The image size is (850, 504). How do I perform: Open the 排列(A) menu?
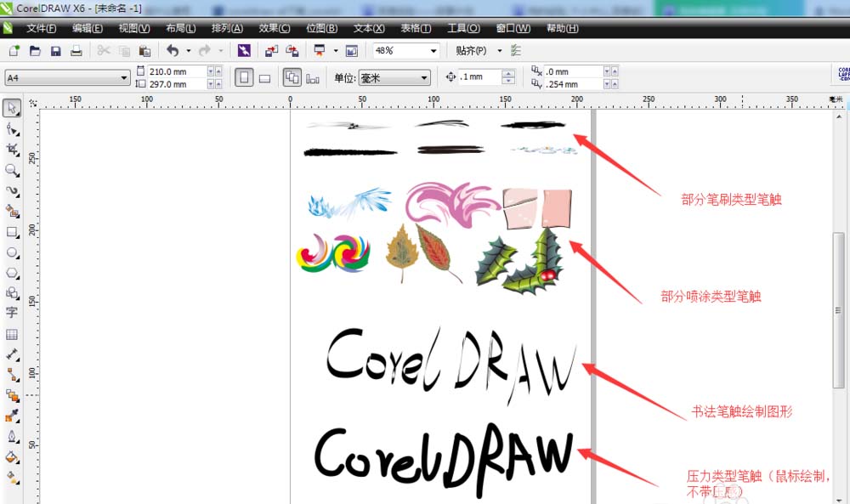coord(227,28)
